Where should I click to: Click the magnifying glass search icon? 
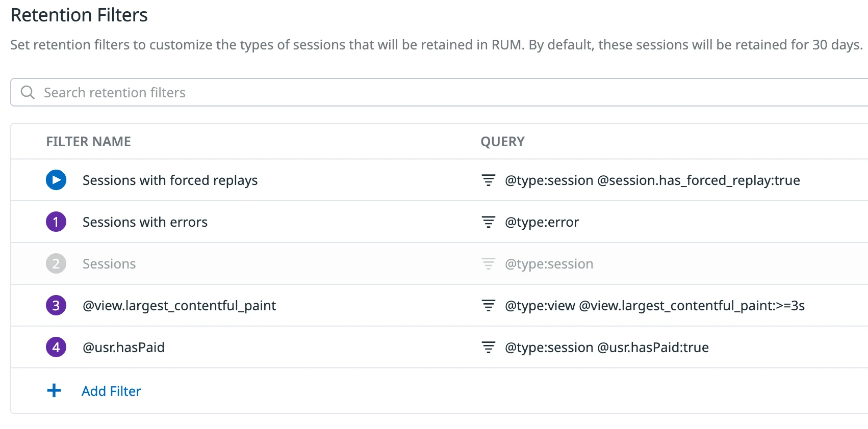[28, 92]
